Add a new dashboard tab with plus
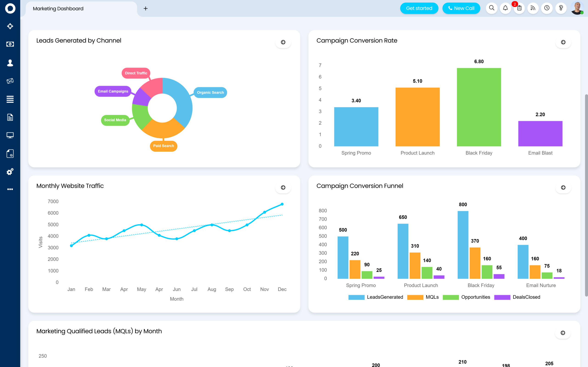Image resolution: width=588 pixels, height=367 pixels. tap(146, 9)
